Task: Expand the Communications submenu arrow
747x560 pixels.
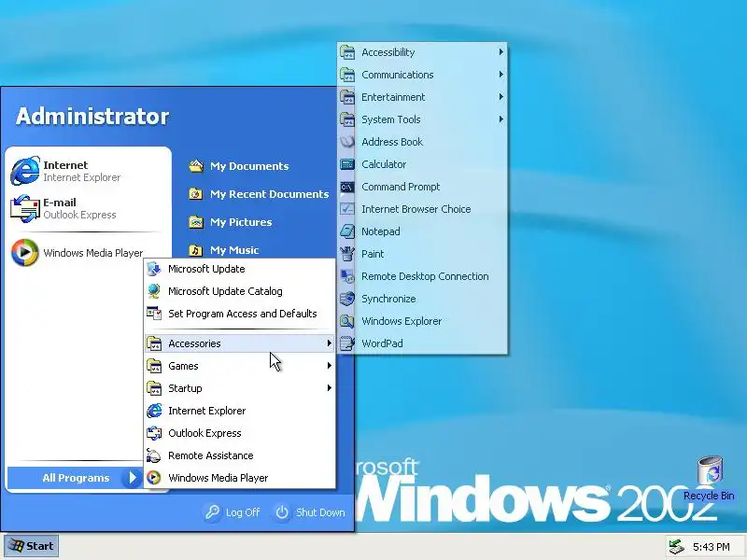Action: 501,75
